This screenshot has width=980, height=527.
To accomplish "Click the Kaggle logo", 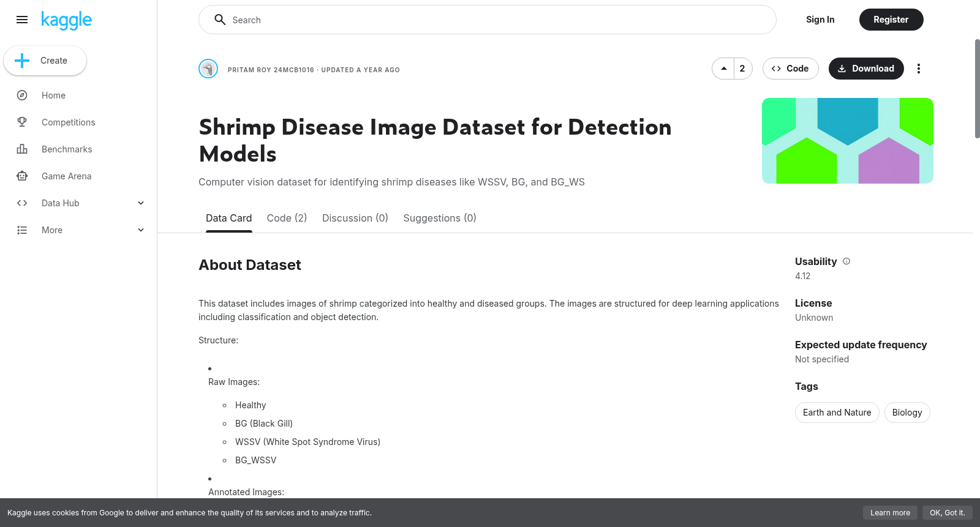I will (x=66, y=20).
